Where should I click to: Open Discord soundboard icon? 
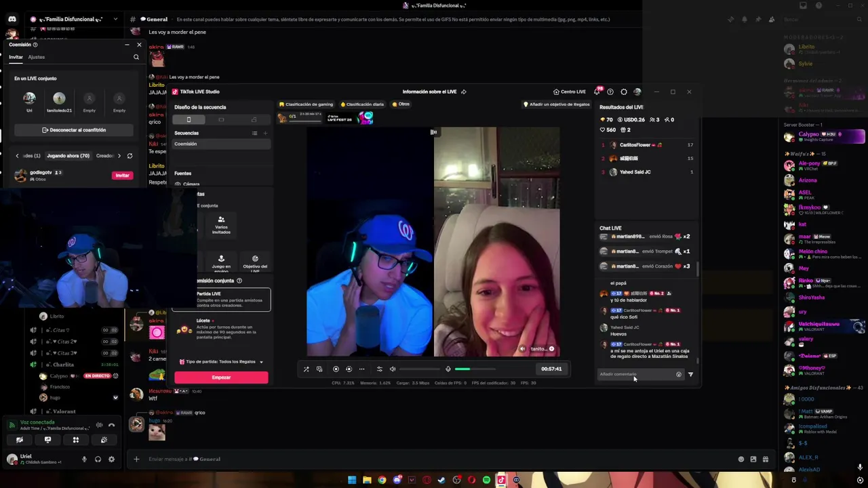pos(104,440)
